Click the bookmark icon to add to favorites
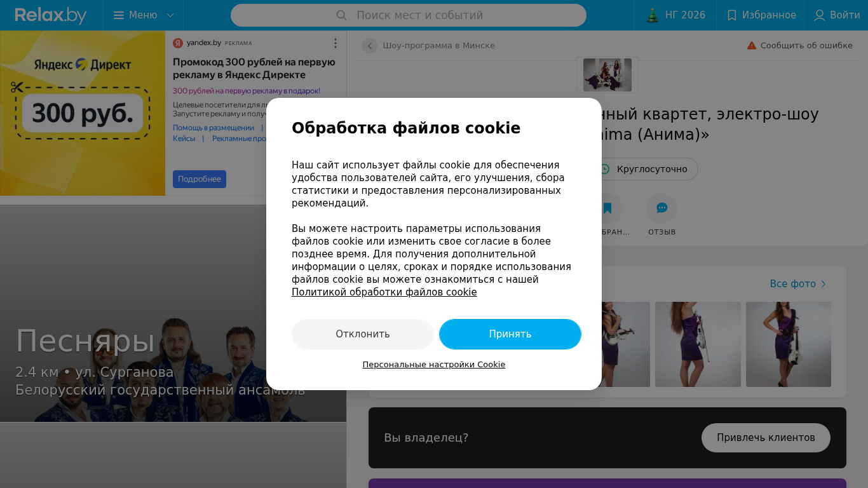 (x=607, y=208)
